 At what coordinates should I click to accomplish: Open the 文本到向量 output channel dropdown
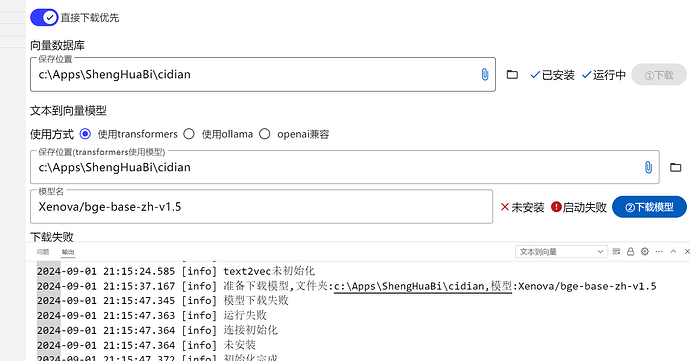561,252
